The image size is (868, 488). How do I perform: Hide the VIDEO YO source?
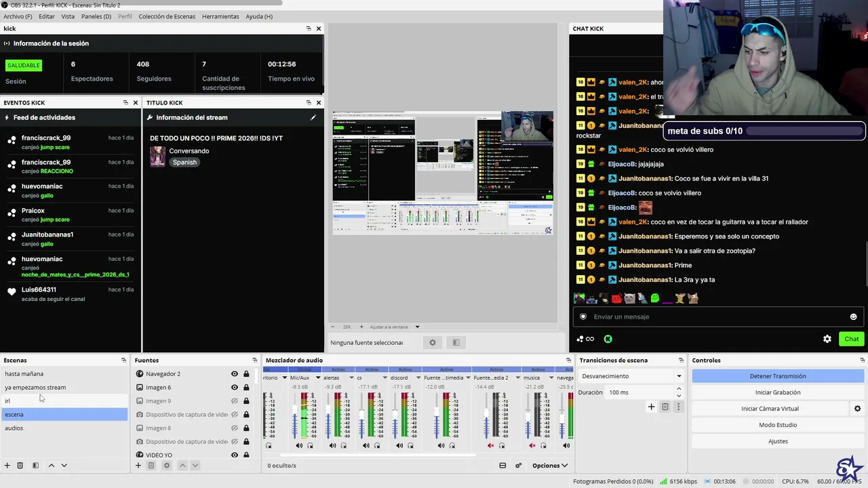pos(235,455)
